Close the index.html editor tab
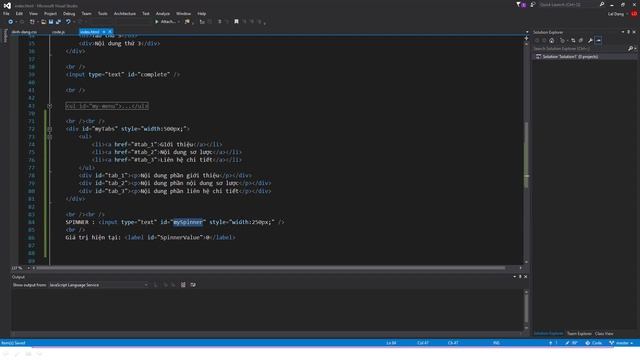 pyautogui.click(x=110, y=32)
